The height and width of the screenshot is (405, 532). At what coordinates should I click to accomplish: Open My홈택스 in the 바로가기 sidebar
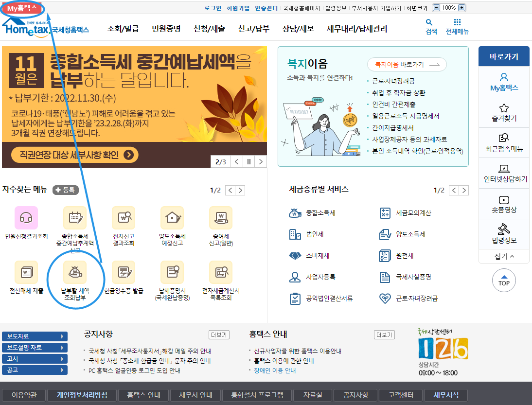click(x=504, y=82)
